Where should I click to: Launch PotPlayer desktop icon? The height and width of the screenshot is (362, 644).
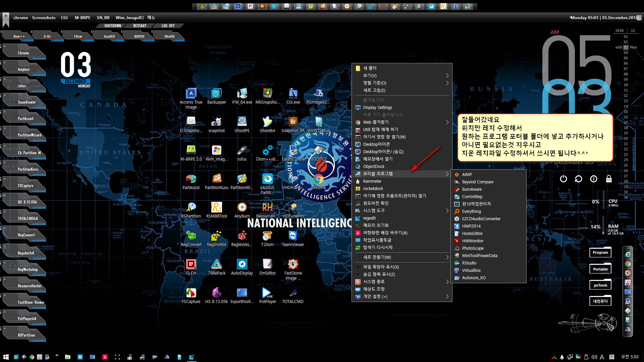tap(267, 296)
